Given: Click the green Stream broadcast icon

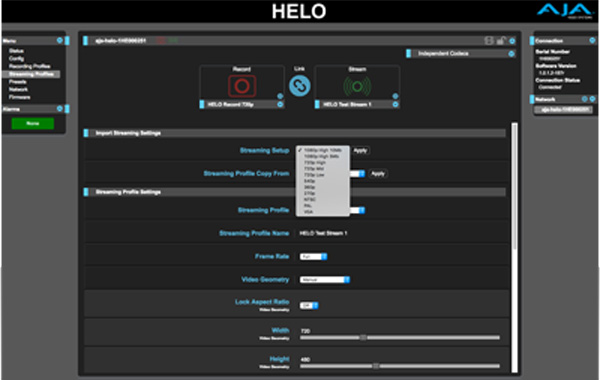Looking at the screenshot, I should click(x=357, y=86).
